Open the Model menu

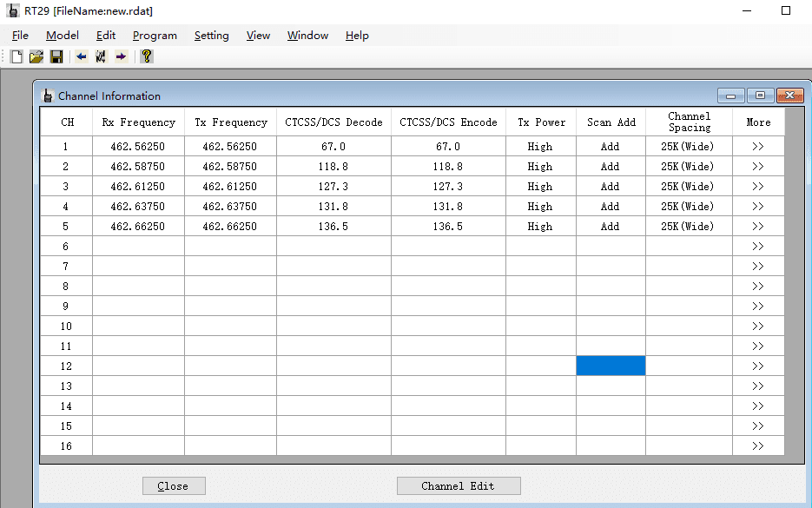(x=63, y=36)
